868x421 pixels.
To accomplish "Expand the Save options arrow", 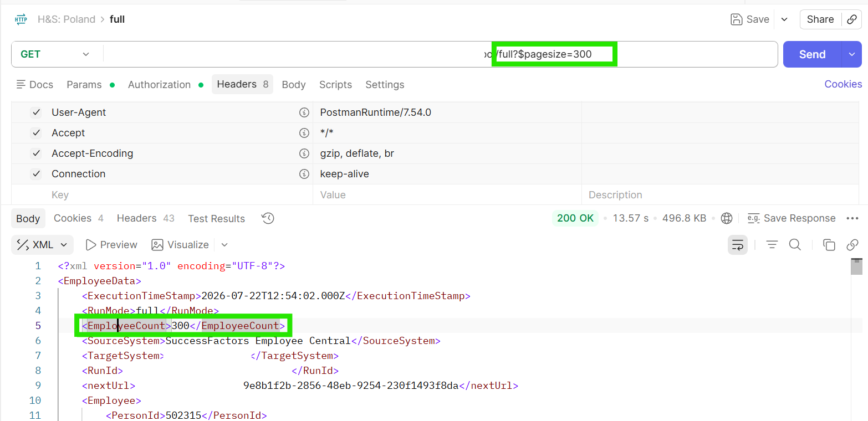I will 784,19.
